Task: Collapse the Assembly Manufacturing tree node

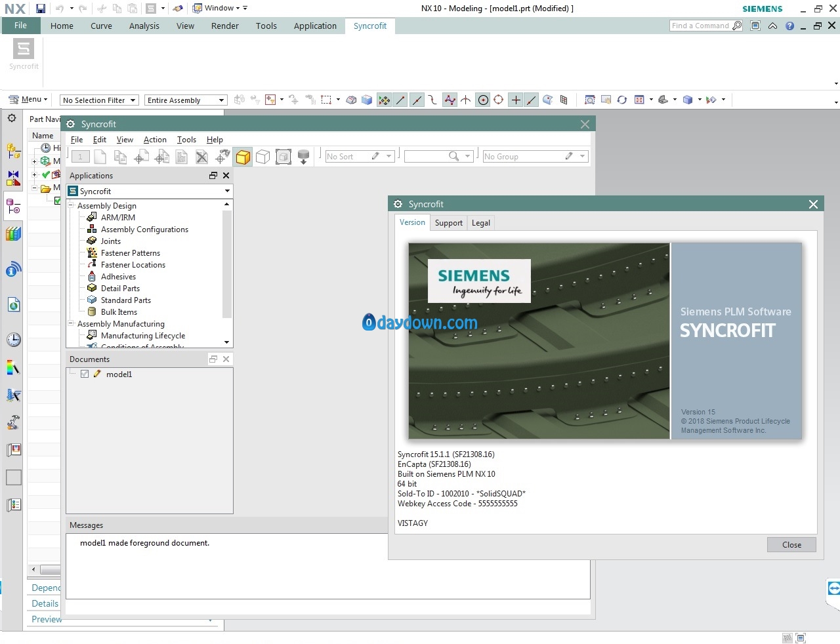Action: (72, 323)
